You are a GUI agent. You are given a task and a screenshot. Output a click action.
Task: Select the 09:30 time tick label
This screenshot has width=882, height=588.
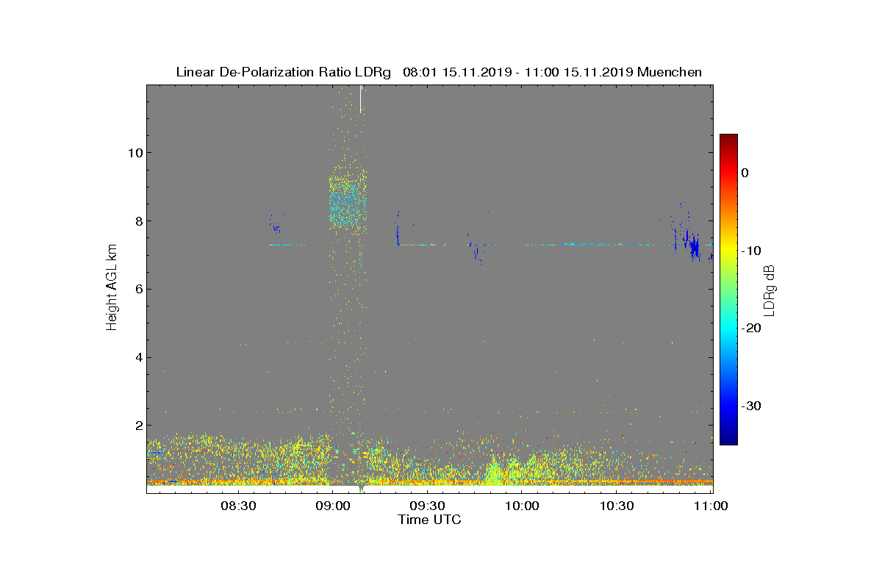[x=427, y=506]
